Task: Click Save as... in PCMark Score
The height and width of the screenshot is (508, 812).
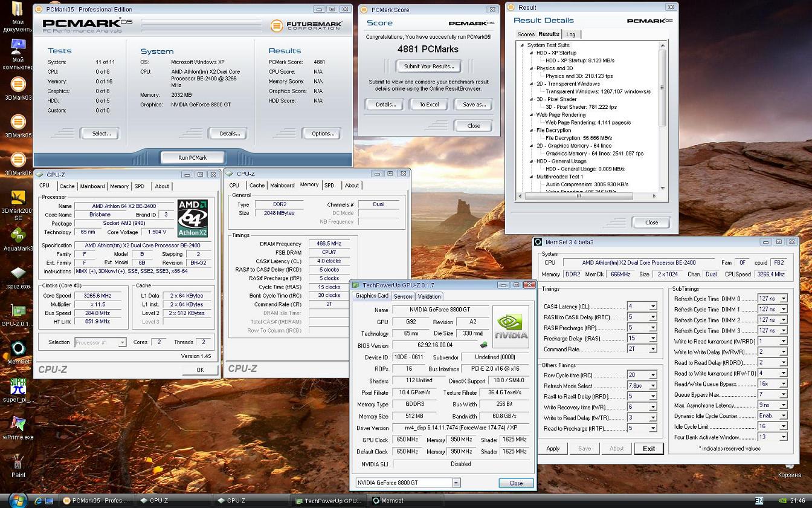Action: click(474, 105)
